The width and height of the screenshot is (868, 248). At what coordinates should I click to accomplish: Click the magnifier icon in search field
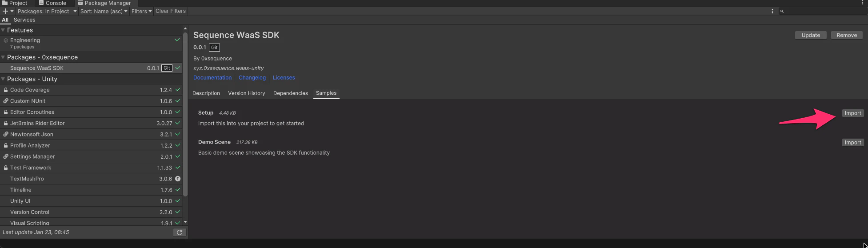click(782, 11)
